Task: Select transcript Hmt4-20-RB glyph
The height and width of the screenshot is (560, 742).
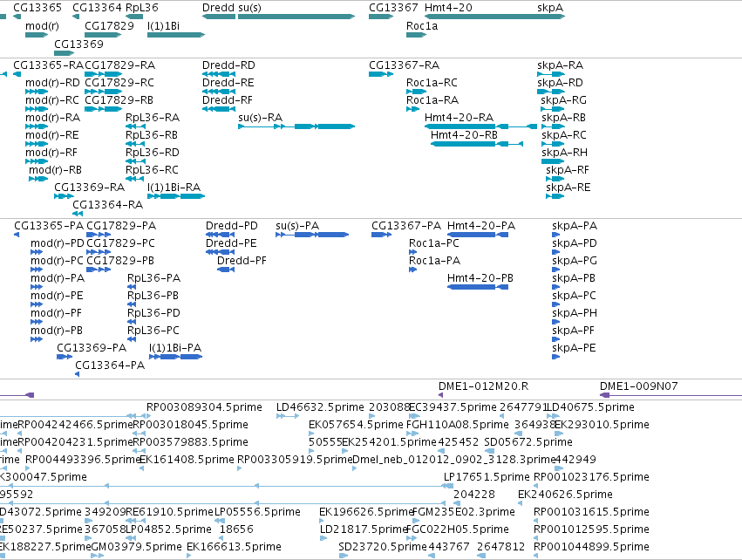Action: (477, 144)
